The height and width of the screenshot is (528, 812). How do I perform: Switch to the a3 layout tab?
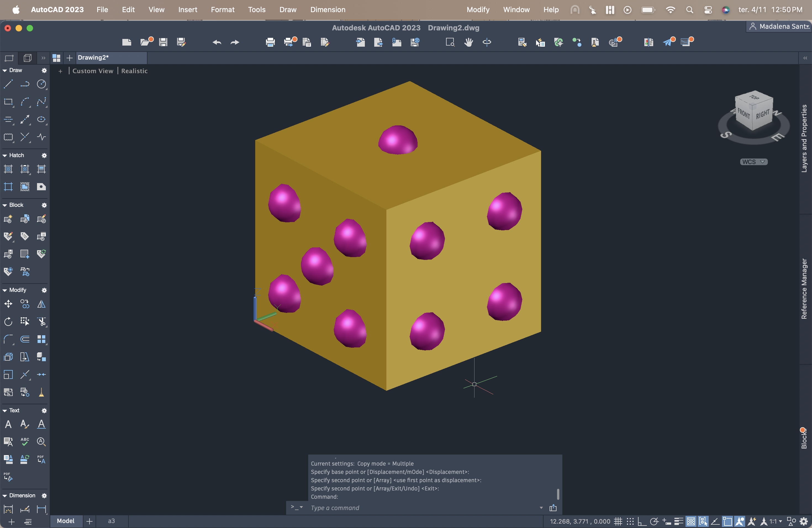point(111,521)
